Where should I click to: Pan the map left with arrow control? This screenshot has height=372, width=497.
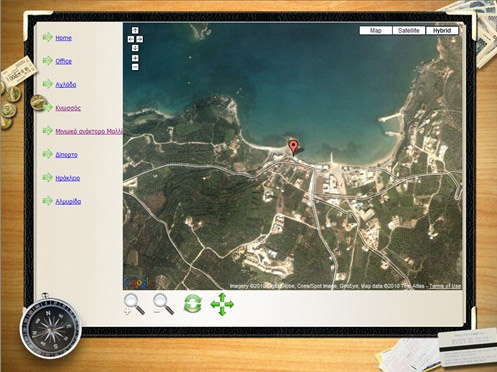(131, 39)
